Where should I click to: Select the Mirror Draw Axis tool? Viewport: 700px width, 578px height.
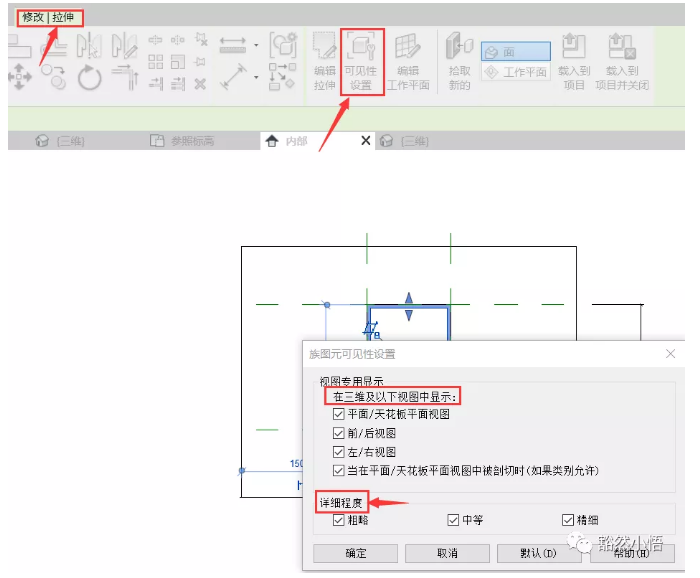tap(124, 45)
